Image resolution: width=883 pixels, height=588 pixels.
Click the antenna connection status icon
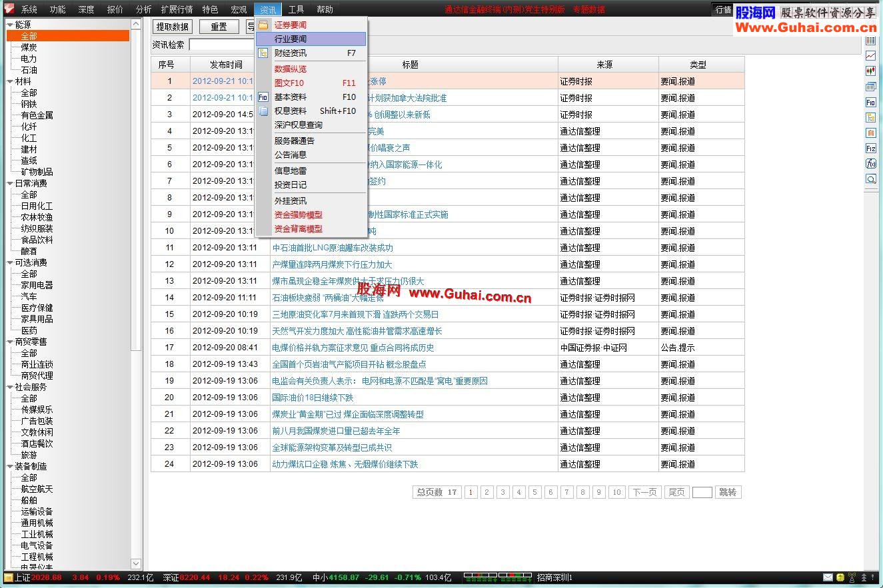[852, 577]
